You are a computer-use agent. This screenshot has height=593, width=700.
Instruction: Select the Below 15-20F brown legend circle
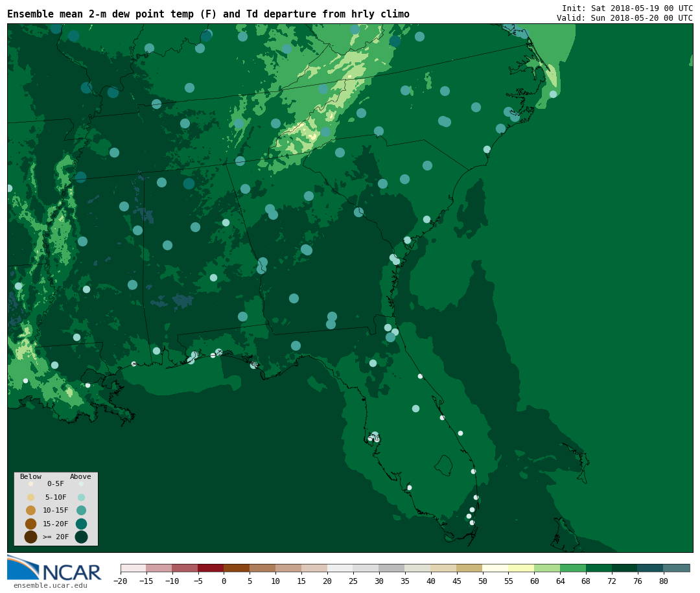(x=31, y=524)
